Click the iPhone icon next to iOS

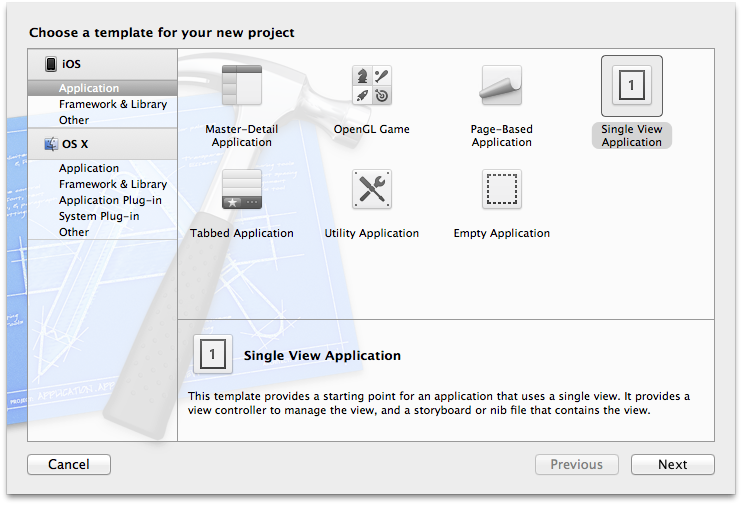click(x=51, y=64)
